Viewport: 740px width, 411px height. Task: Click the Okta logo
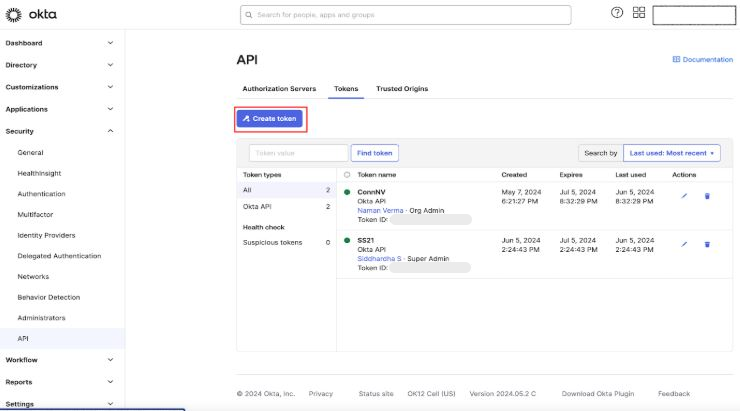click(31, 15)
